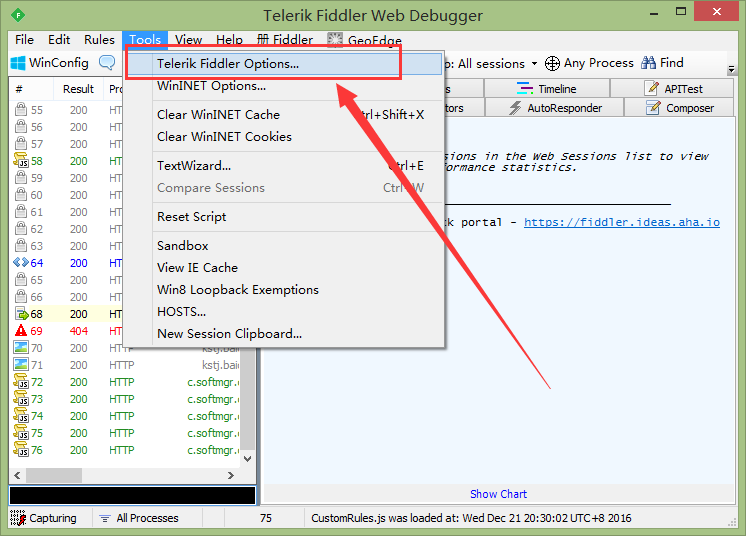Open the View menu

pyautogui.click(x=188, y=39)
